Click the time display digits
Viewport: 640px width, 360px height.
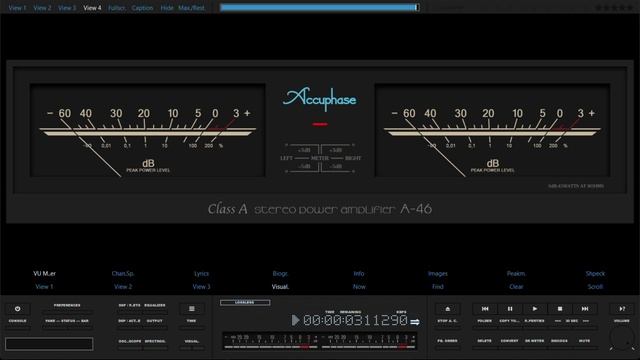point(355,320)
